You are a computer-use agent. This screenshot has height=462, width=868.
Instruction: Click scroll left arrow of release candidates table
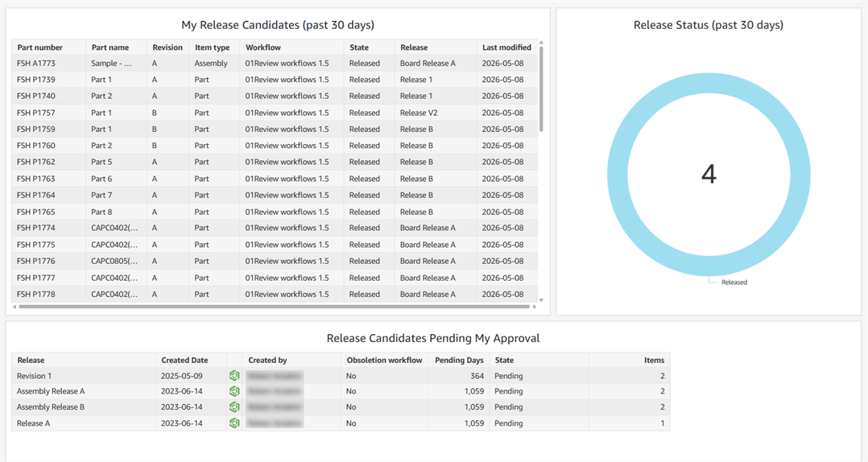tap(14, 307)
